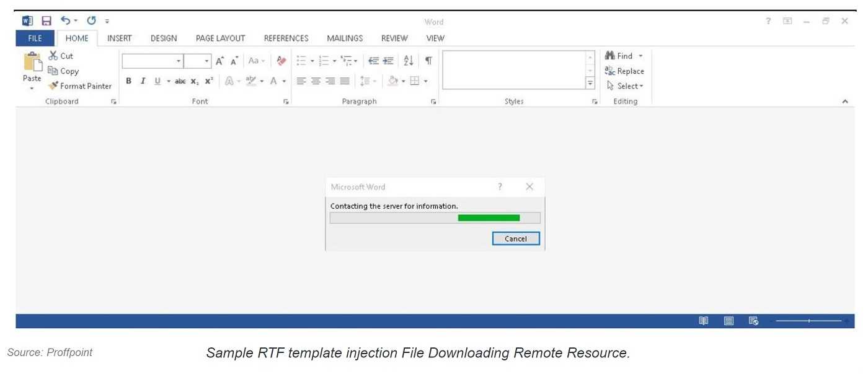Click the Shading paint bucket
The width and height of the screenshot is (868, 374).
click(392, 81)
